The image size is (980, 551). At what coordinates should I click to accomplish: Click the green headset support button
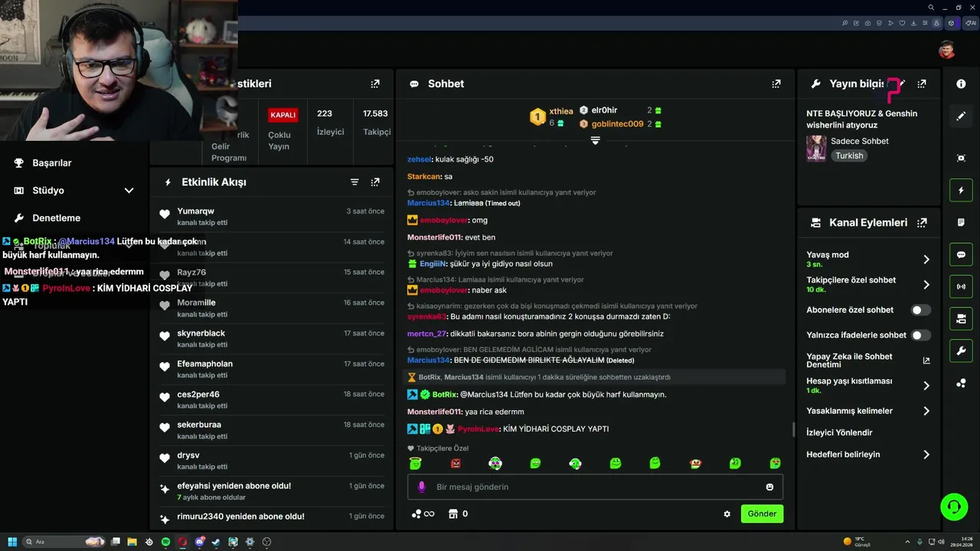point(954,507)
